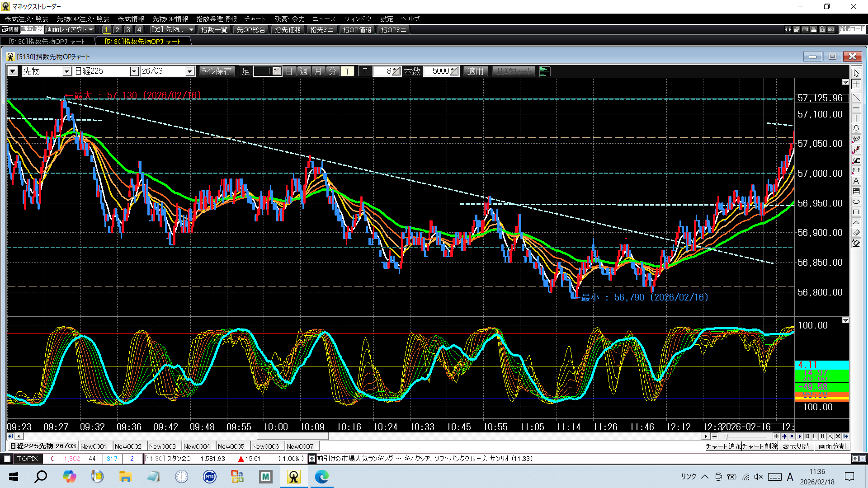
Task: Open the 日経225 instrument dropdown
Action: (x=134, y=71)
